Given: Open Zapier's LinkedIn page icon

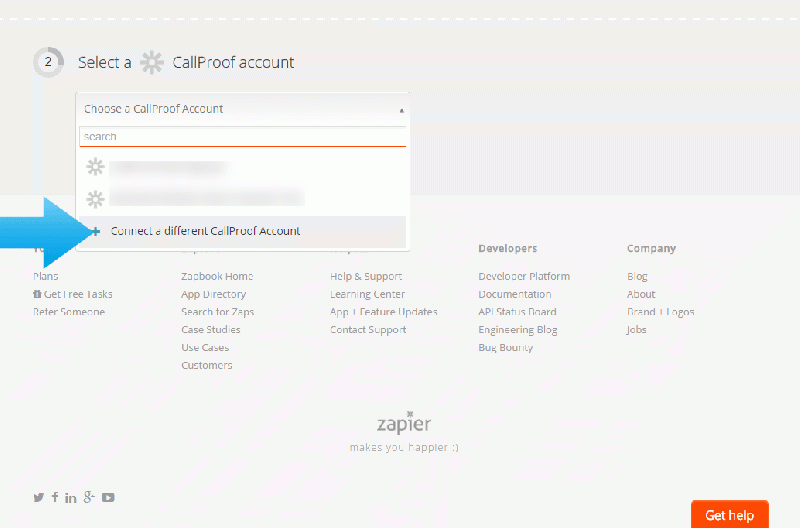Looking at the screenshot, I should pos(71,497).
